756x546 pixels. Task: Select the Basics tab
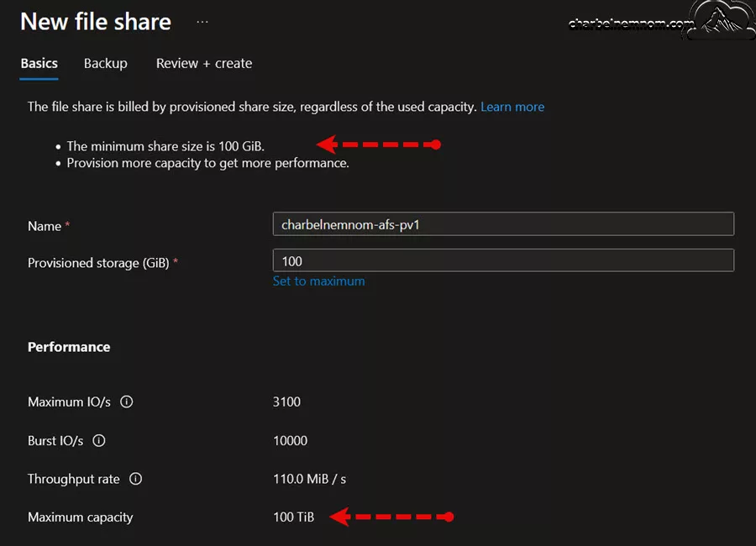pyautogui.click(x=39, y=64)
